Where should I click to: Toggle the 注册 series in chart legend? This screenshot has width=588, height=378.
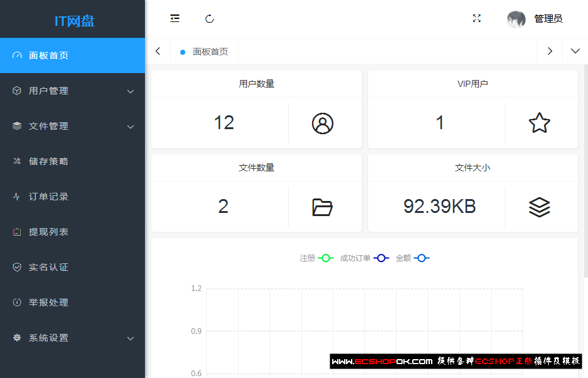tap(316, 258)
